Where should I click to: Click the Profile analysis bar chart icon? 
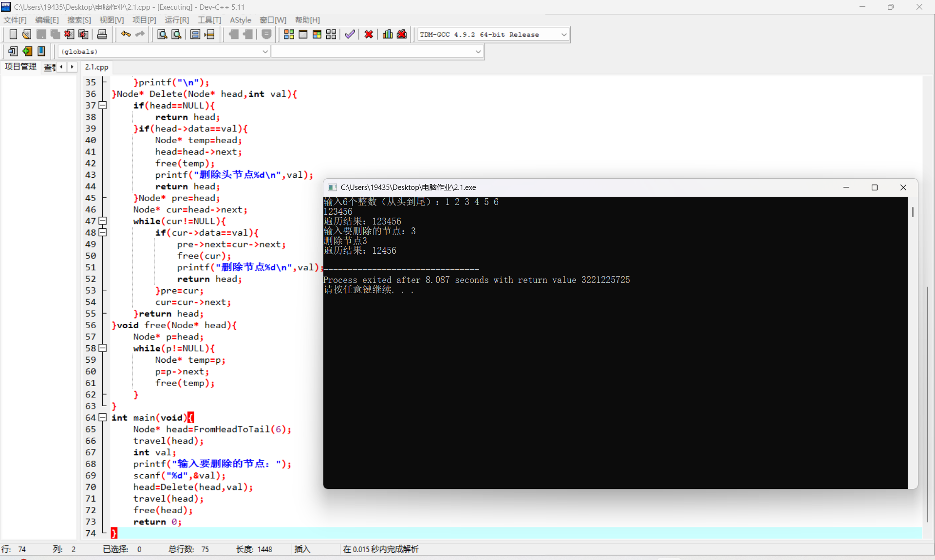388,34
